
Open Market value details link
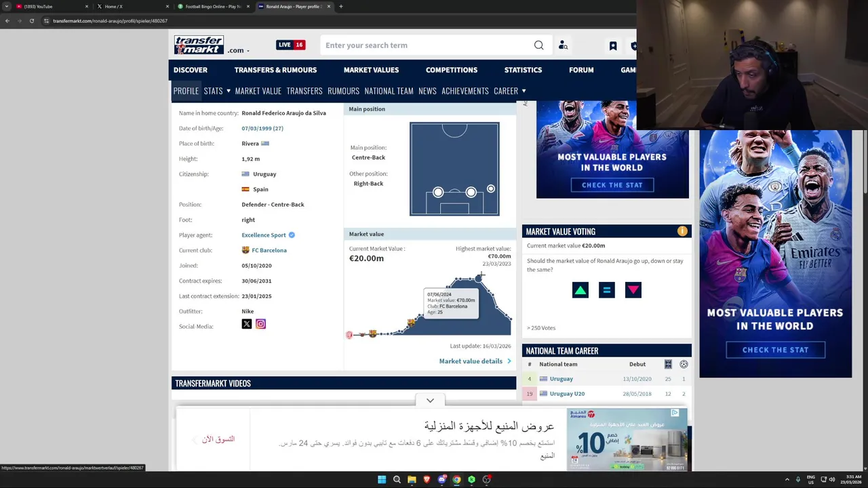coord(475,361)
